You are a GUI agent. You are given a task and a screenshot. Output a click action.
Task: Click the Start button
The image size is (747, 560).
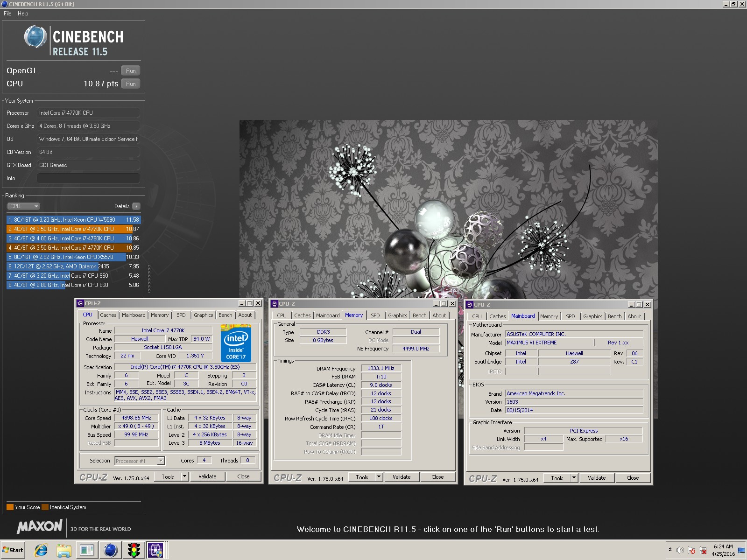(x=13, y=550)
